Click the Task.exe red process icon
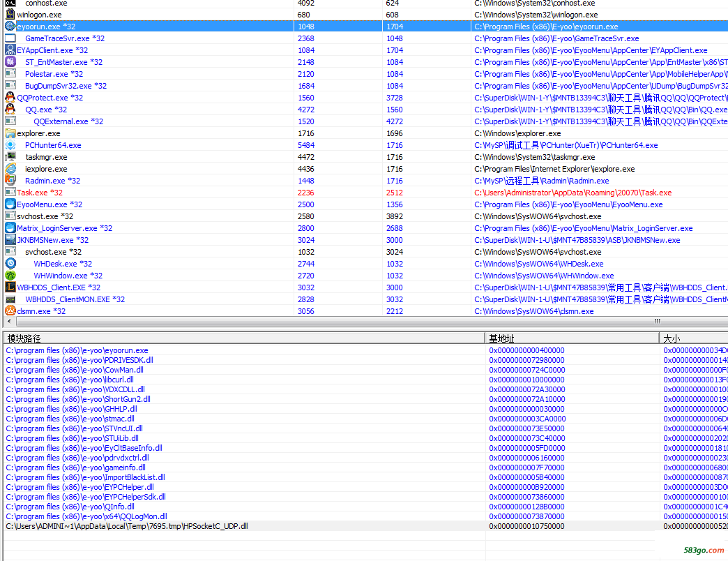Image resolution: width=728 pixels, height=561 pixels. [x=10, y=193]
